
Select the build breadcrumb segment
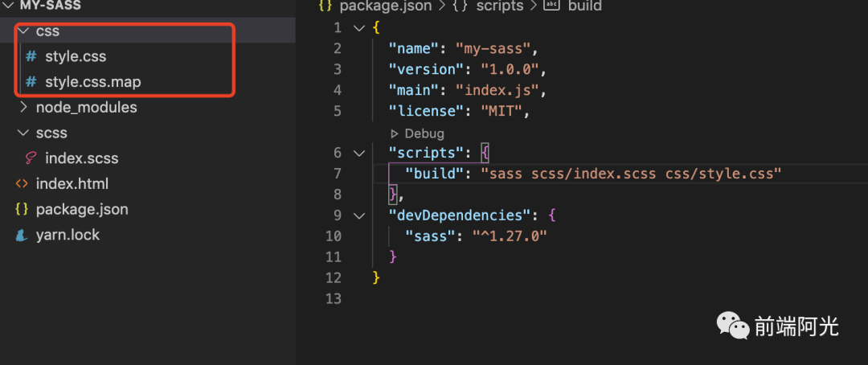(584, 6)
